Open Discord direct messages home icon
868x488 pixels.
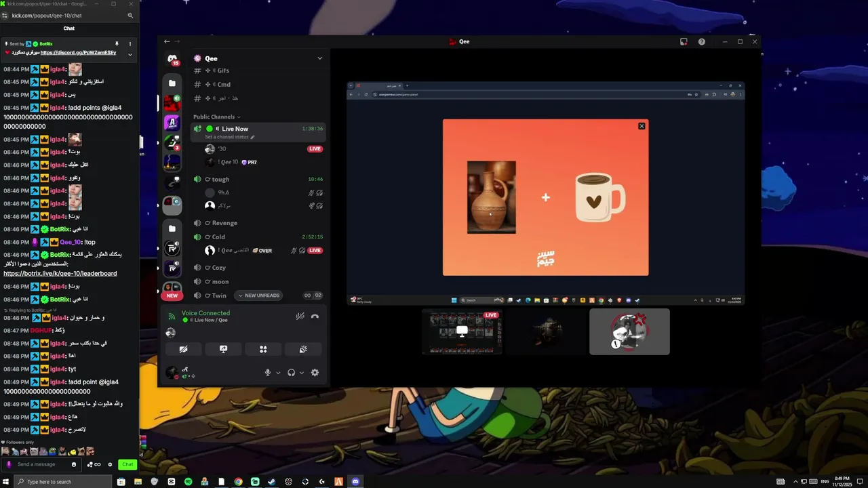(x=172, y=59)
